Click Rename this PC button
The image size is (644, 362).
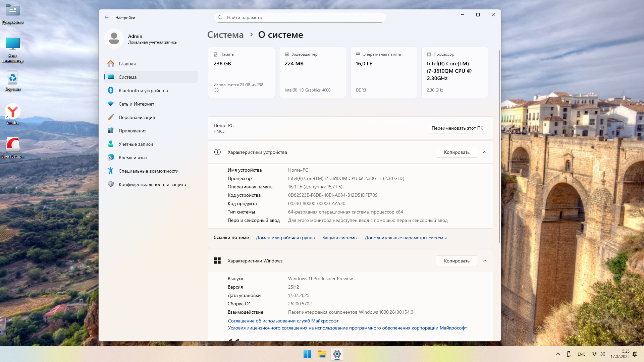[457, 128]
